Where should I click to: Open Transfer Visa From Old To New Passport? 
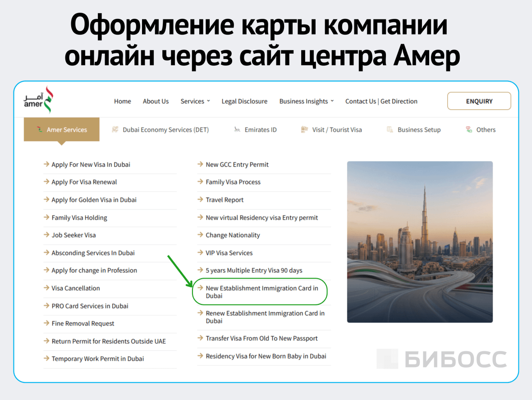point(261,338)
